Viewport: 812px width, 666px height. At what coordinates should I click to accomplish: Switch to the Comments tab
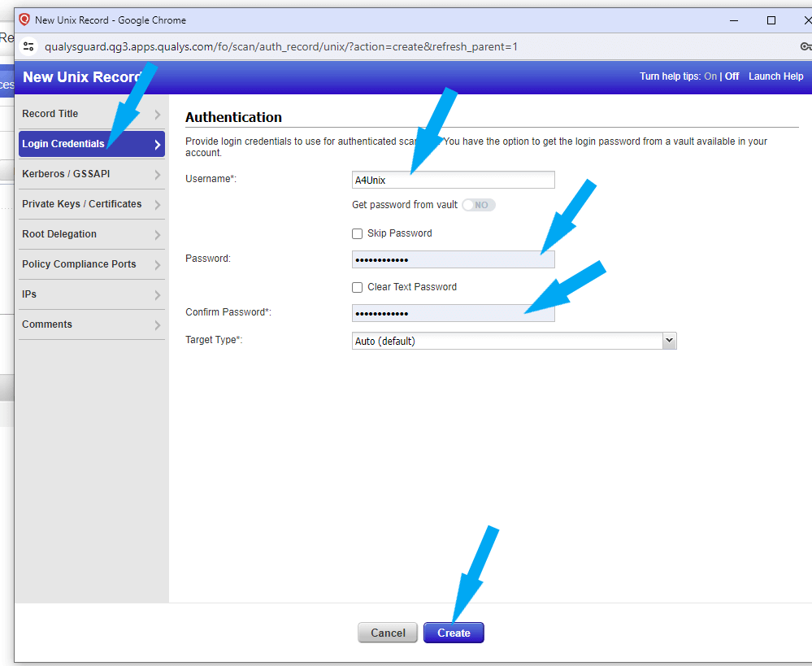[x=92, y=324]
